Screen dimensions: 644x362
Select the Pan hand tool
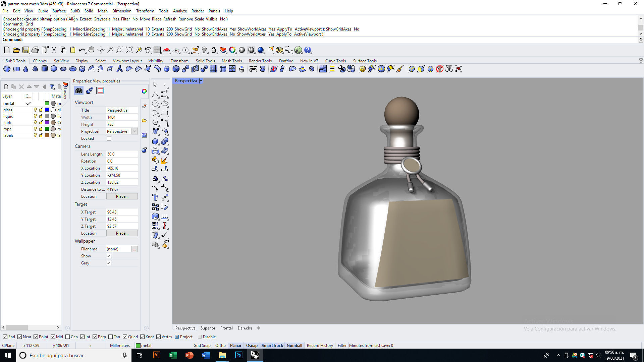click(91, 50)
